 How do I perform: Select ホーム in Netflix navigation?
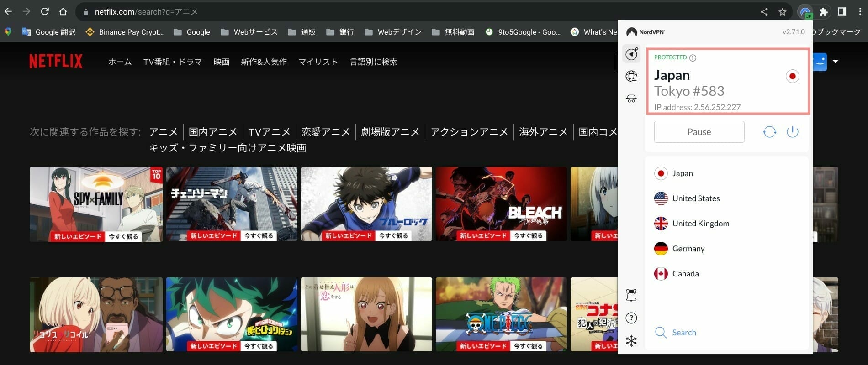120,62
